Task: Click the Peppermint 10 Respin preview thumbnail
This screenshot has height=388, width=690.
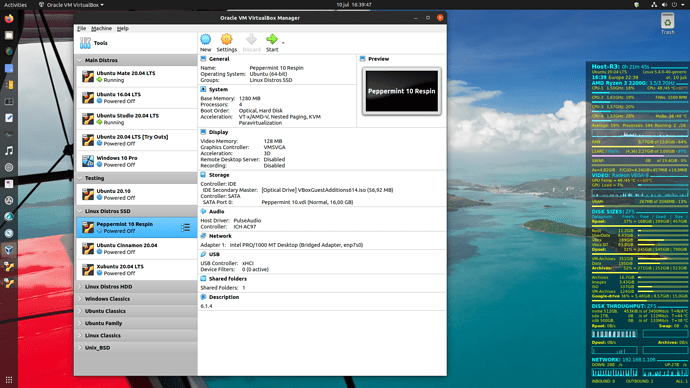Action: (401, 91)
